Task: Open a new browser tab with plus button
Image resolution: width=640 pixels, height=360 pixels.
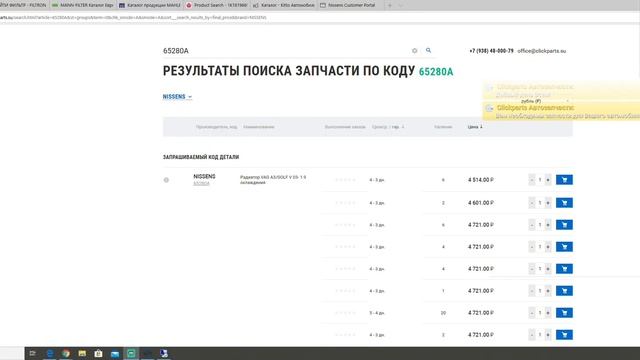Action: click(390, 5)
